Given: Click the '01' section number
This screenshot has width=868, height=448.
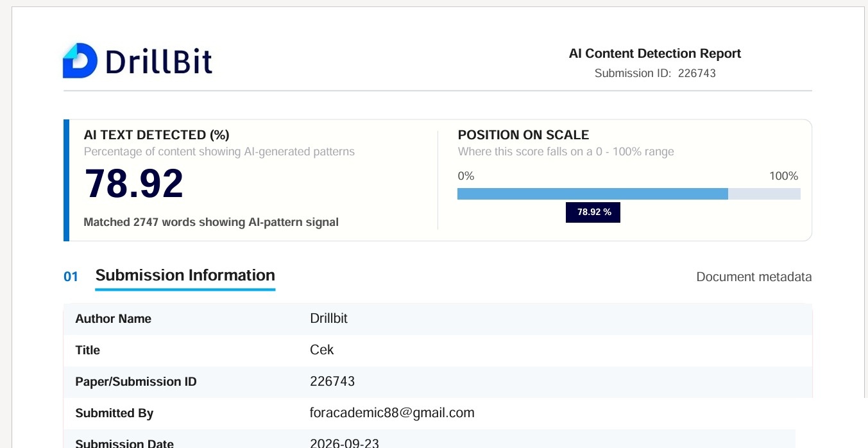Looking at the screenshot, I should (x=71, y=277).
